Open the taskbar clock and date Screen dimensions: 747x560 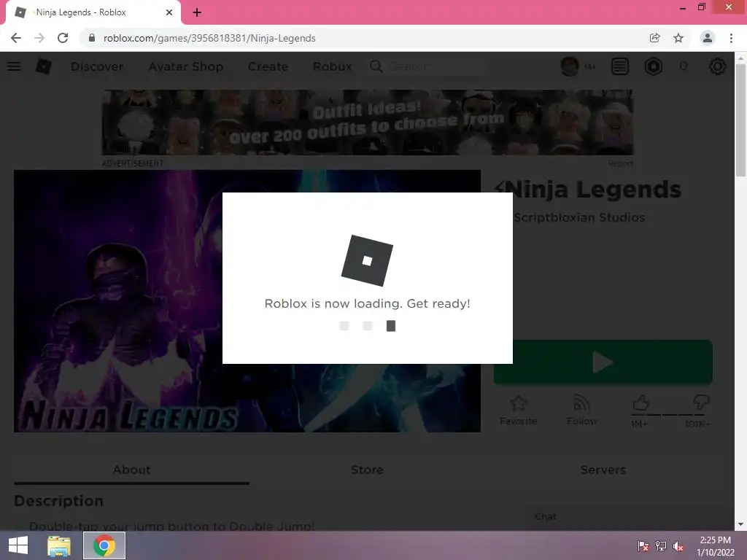[715, 546]
